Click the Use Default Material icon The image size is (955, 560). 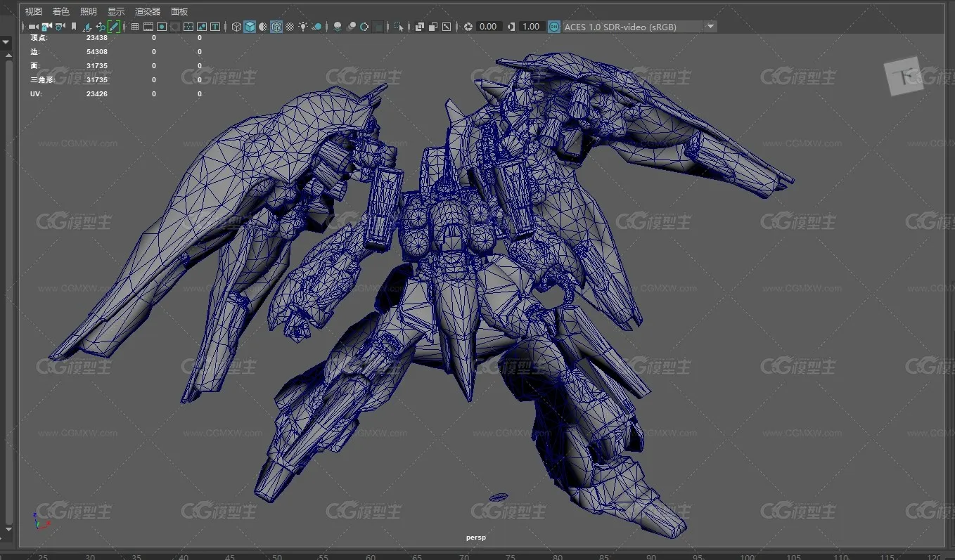click(x=263, y=27)
